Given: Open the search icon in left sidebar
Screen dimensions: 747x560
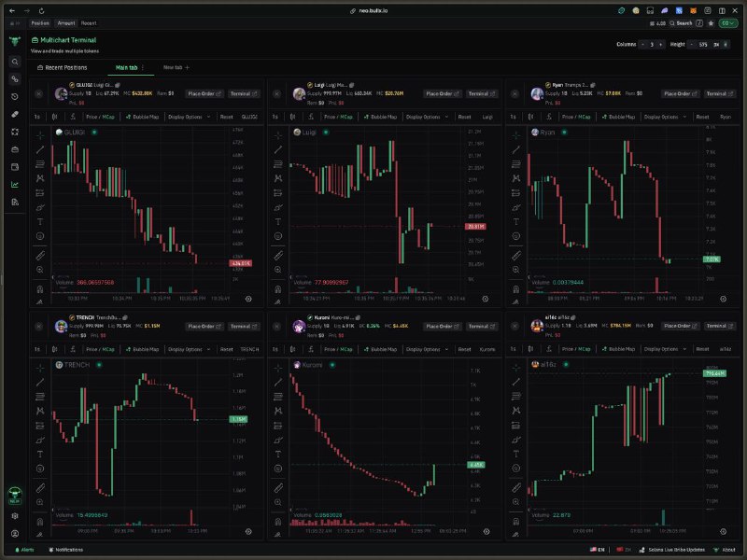Looking at the screenshot, I should 15,62.
